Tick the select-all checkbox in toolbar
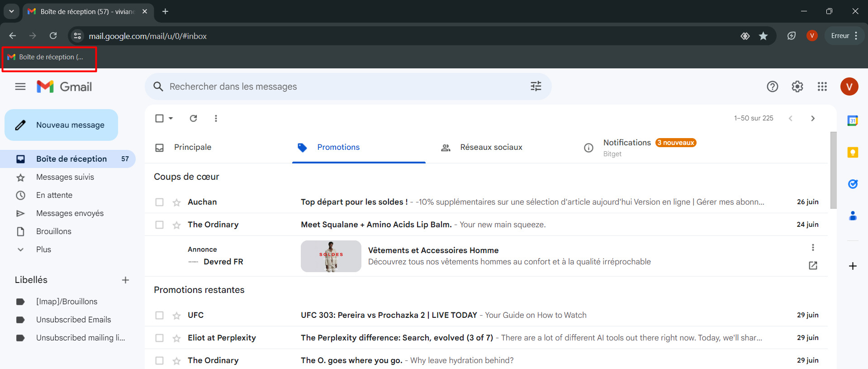The height and width of the screenshot is (369, 868). click(159, 118)
